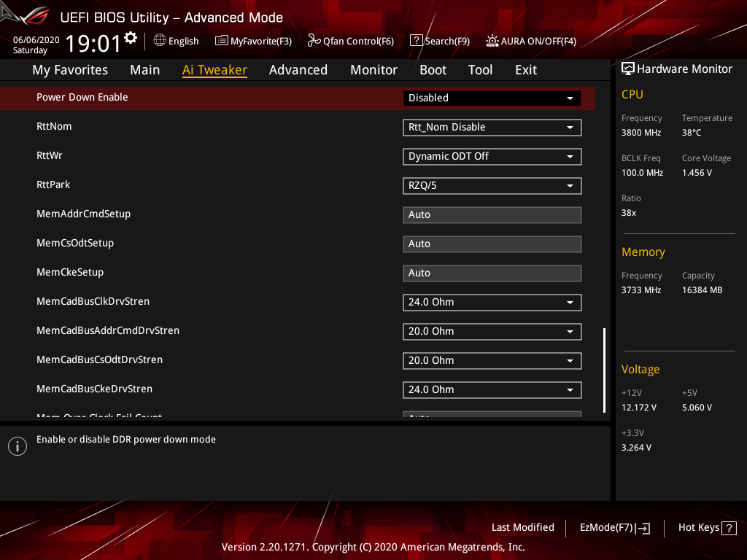
Task: Click the settings list scrollbar
Action: click(604, 370)
